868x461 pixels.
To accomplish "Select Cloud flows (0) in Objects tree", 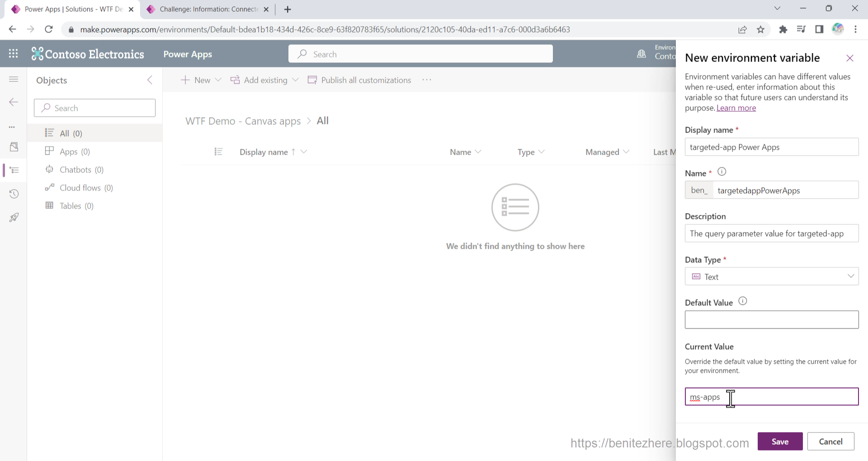I will click(x=94, y=187).
